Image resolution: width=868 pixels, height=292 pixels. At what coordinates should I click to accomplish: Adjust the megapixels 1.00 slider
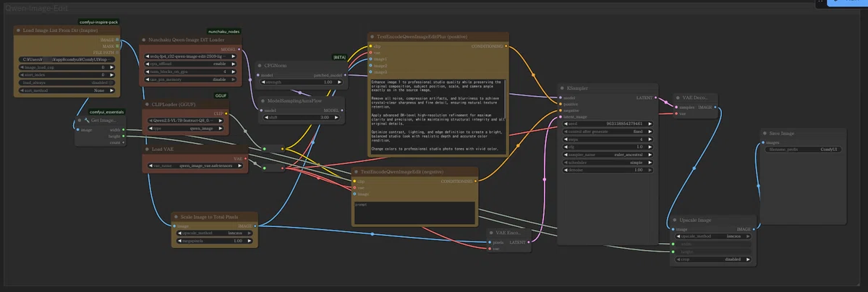tap(214, 241)
